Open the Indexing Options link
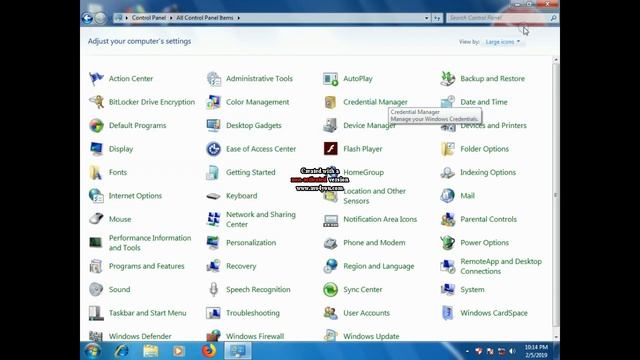Viewport: 640px width, 360px height. (x=488, y=172)
